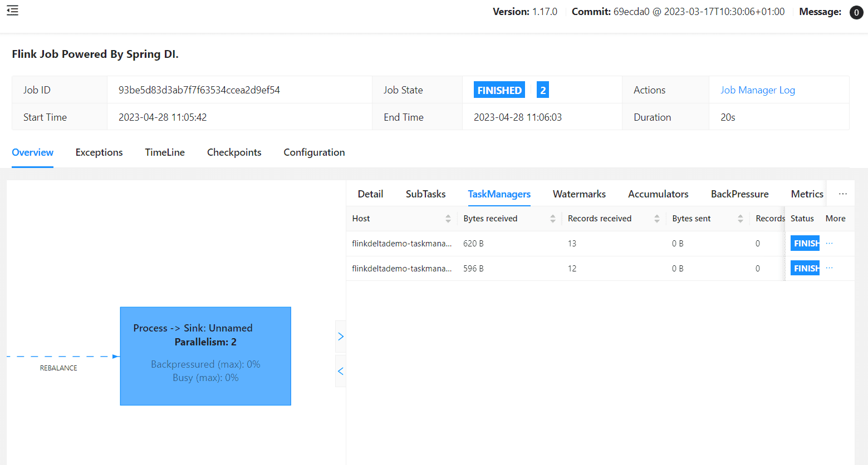Open the Checkpoints tab

(234, 152)
